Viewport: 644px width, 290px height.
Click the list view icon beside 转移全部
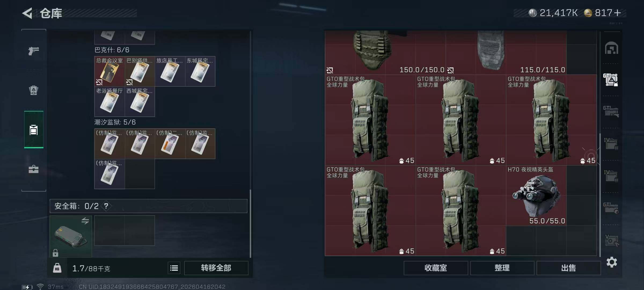(174, 268)
